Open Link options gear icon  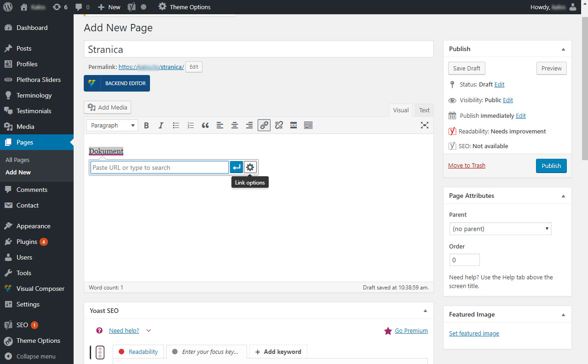(250, 168)
